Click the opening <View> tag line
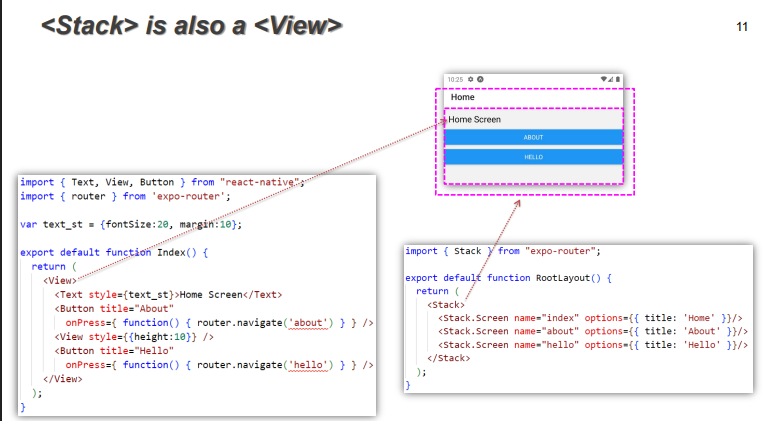Viewport: 764px width, 421px height. pos(60,281)
